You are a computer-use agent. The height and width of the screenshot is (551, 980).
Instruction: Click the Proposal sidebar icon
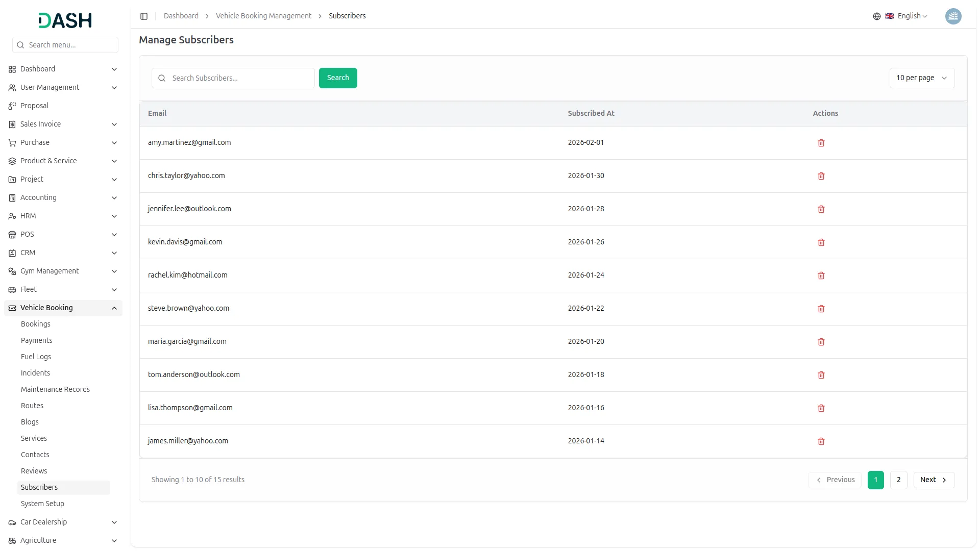click(12, 106)
